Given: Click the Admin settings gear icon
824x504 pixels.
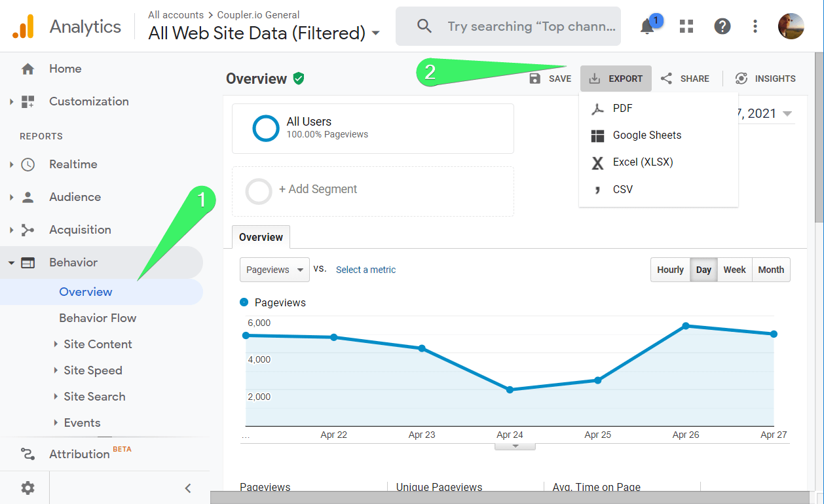Looking at the screenshot, I should click(x=28, y=488).
